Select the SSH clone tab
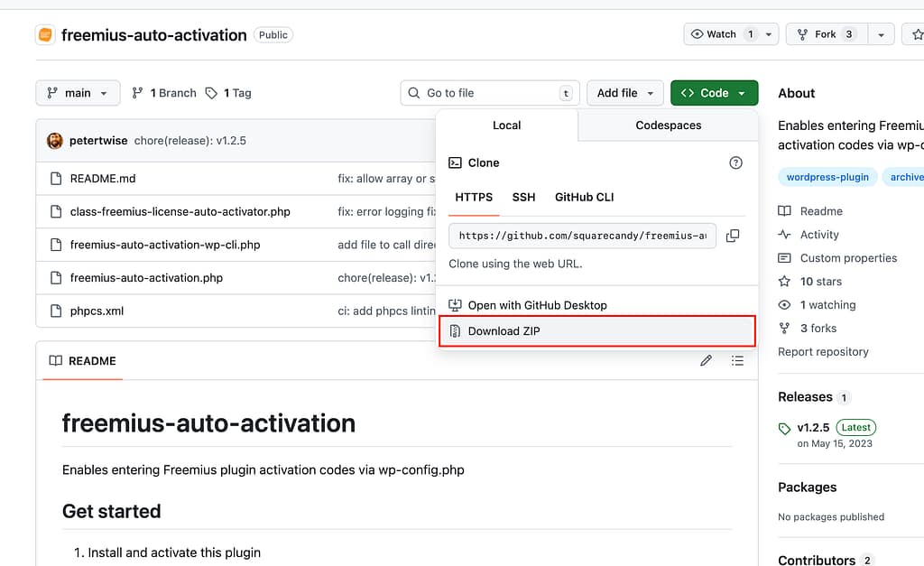 [x=524, y=197]
